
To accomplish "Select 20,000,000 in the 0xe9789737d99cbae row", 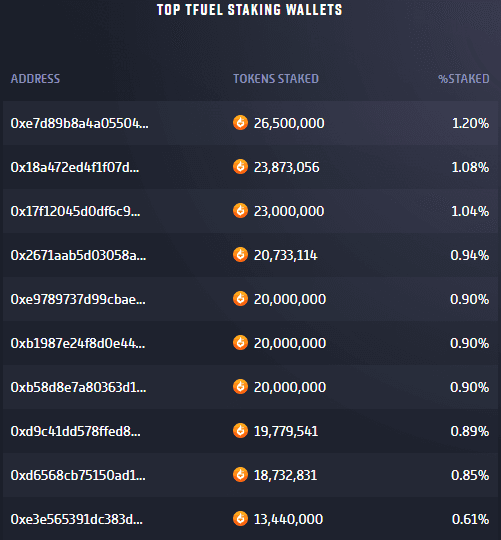I will pyautogui.click(x=290, y=299).
